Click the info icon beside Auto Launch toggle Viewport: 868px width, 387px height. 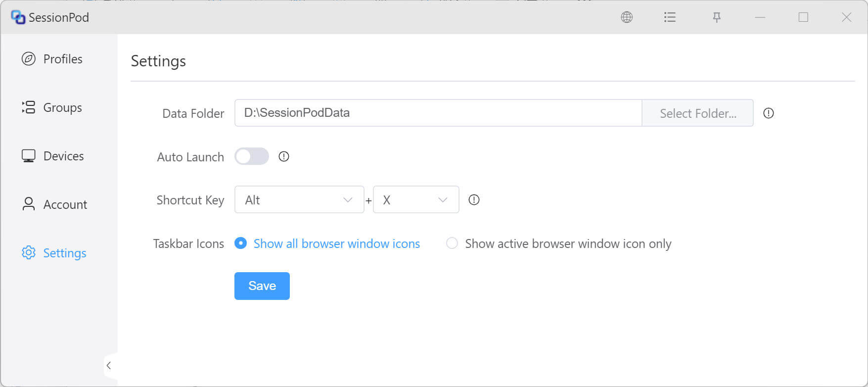tap(284, 156)
